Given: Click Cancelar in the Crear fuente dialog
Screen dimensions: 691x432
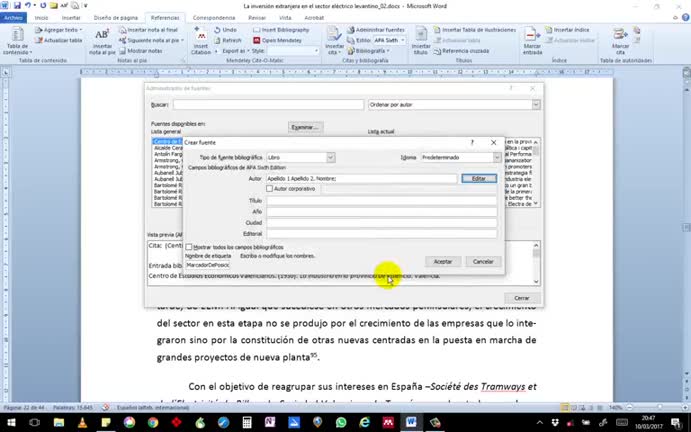Looking at the screenshot, I should [483, 261].
